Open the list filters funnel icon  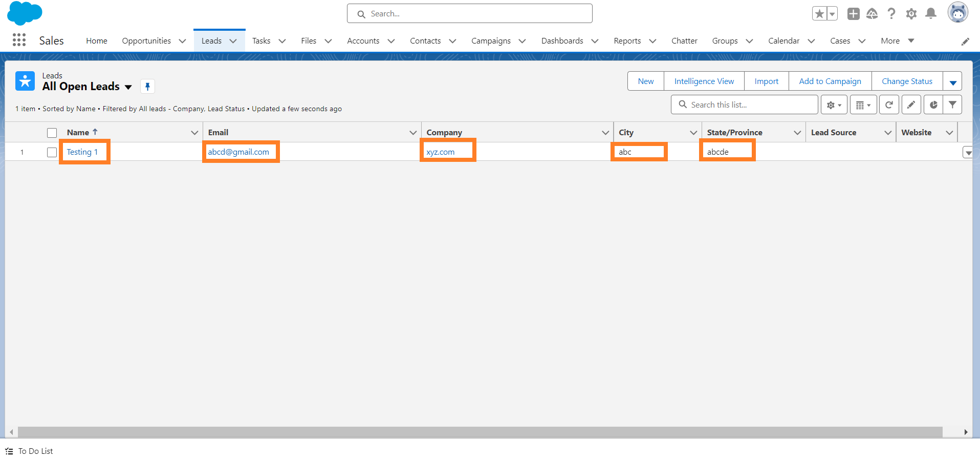click(x=952, y=105)
